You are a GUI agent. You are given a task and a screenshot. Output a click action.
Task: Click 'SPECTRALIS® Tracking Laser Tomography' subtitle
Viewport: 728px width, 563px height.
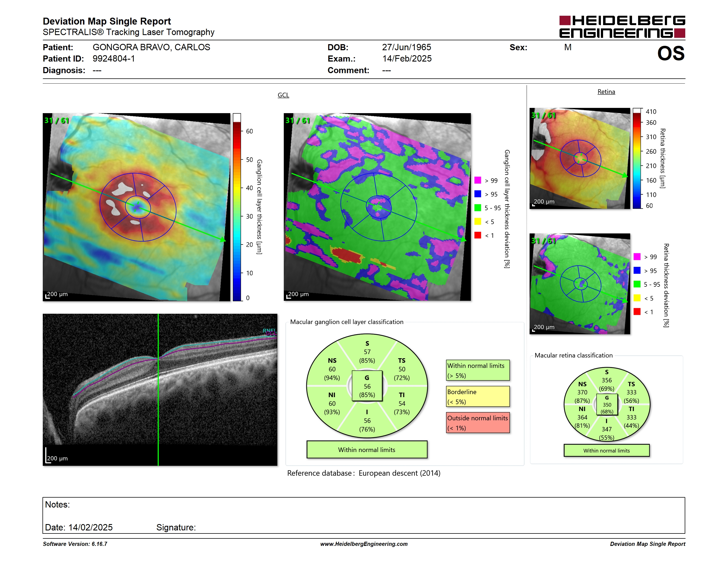128,32
